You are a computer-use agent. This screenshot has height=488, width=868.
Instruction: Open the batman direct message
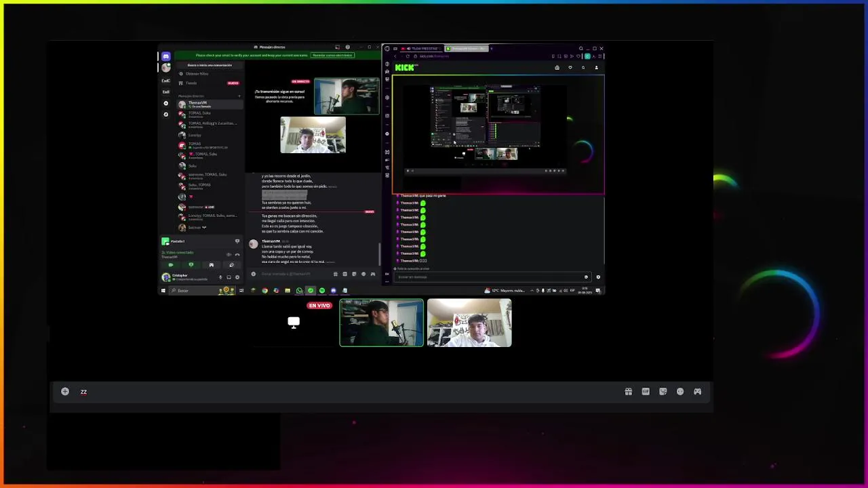pyautogui.click(x=210, y=227)
